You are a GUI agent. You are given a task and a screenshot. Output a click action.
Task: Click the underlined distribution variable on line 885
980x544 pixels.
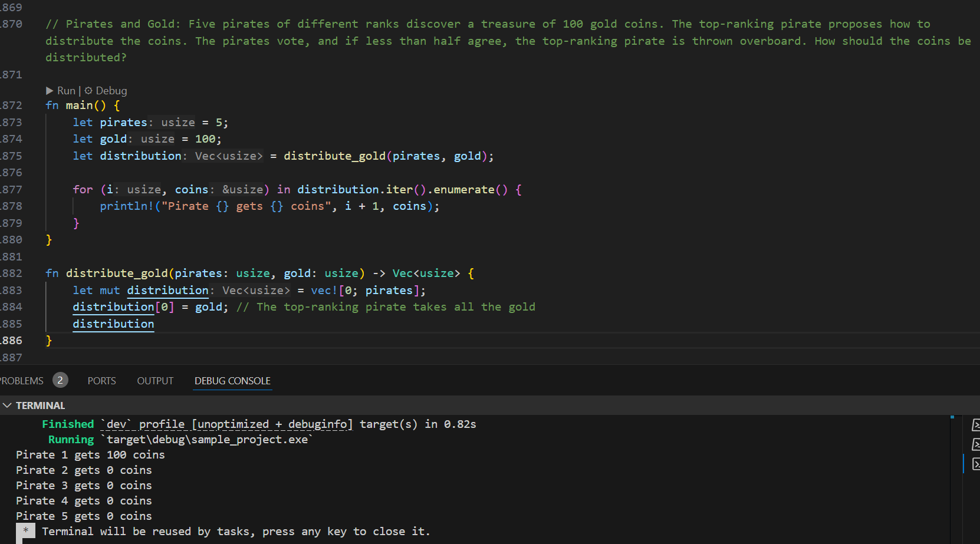coord(113,324)
